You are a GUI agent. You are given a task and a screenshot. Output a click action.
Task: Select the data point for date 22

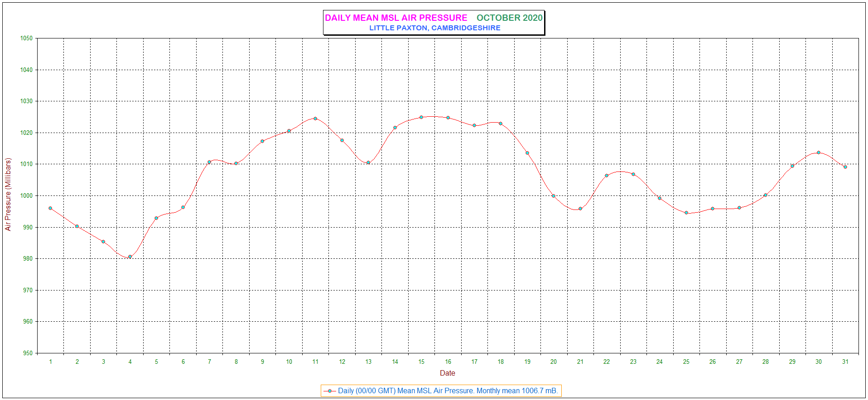pyautogui.click(x=607, y=176)
